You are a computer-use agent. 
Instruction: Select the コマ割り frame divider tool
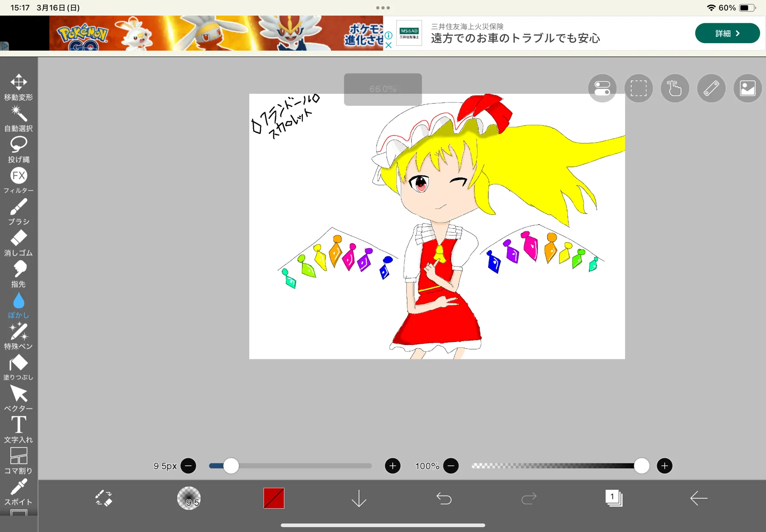click(x=19, y=461)
